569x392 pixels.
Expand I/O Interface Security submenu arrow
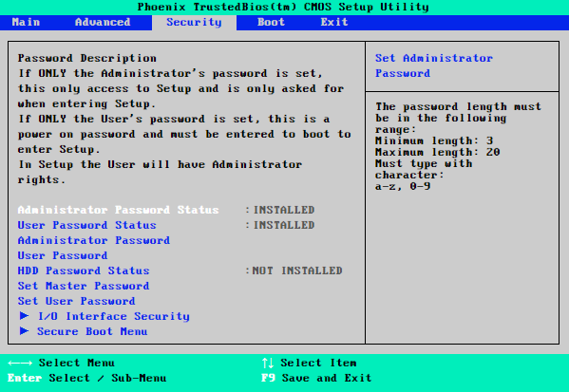[25, 316]
